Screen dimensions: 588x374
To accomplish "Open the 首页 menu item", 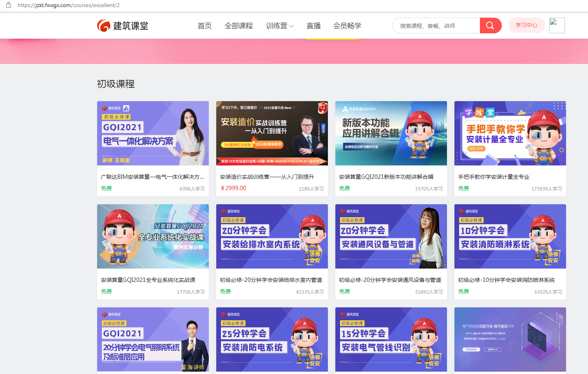I will tap(204, 26).
